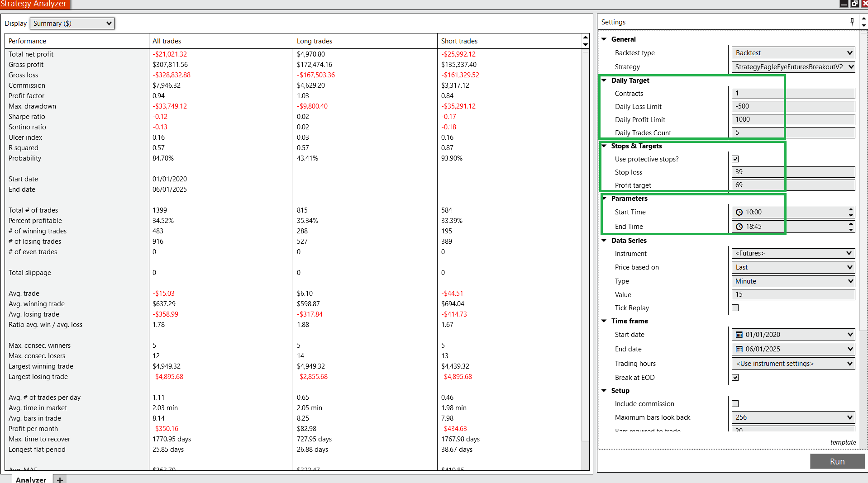Screen dimensions: 868x483
Task: Click the clock icon in Start Time field
Action: (739, 212)
